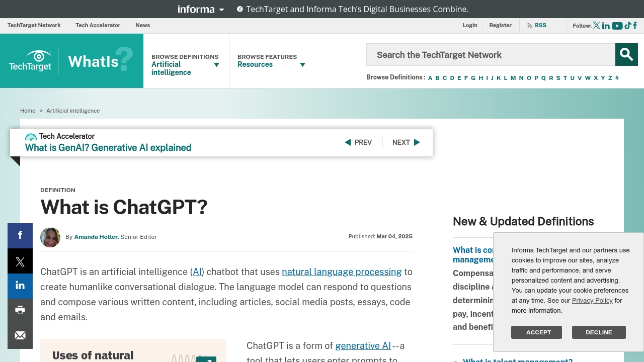
Task: Accept cookies in the consent banner
Action: coord(536,332)
